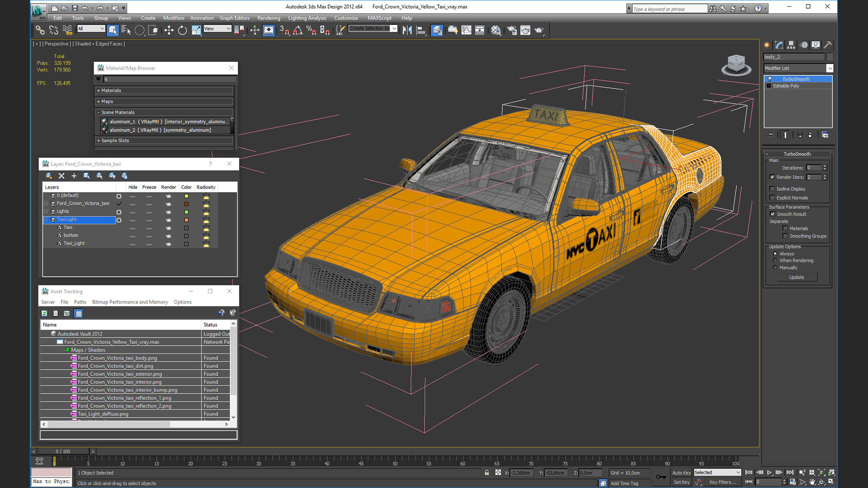This screenshot has height=488, width=868.
Task: Select the Always update option
Action: 775,254
